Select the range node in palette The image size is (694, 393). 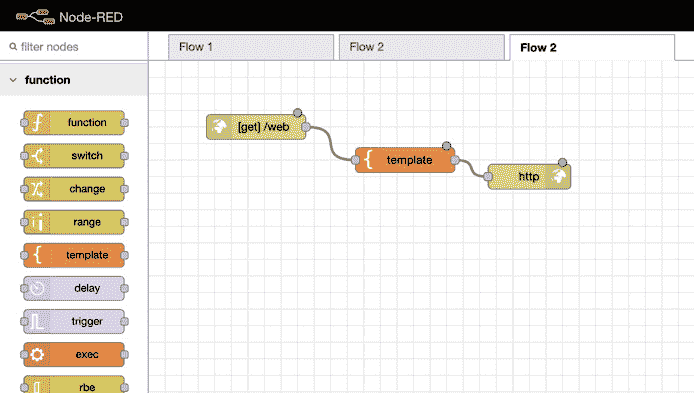point(74,222)
